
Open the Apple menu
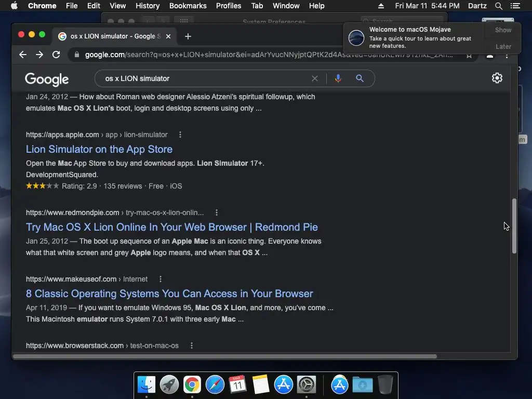[x=14, y=6]
